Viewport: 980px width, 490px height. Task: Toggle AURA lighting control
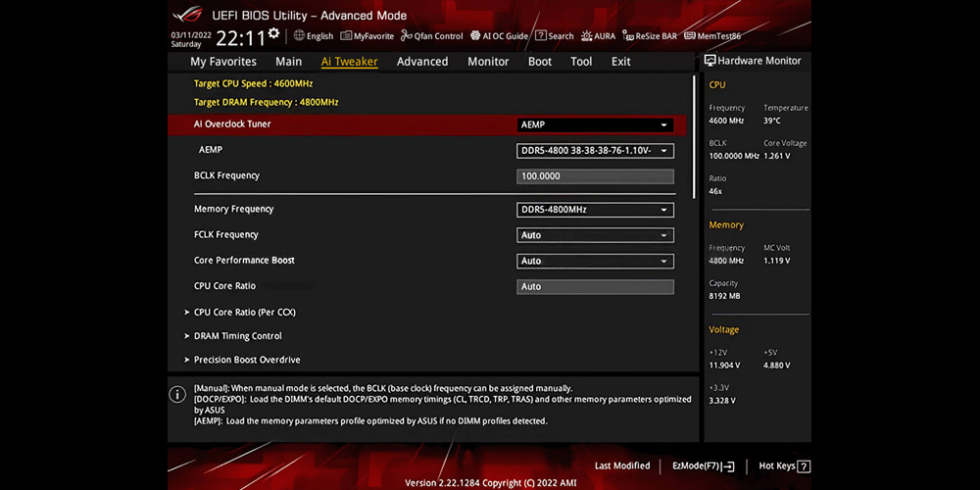pos(598,36)
